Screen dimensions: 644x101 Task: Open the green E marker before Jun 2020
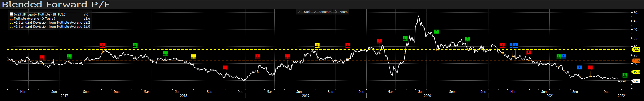405,39
